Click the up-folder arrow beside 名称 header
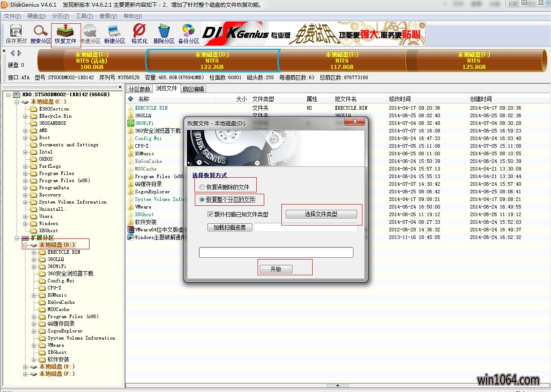Screen dimensions: 551x392 coord(131,99)
